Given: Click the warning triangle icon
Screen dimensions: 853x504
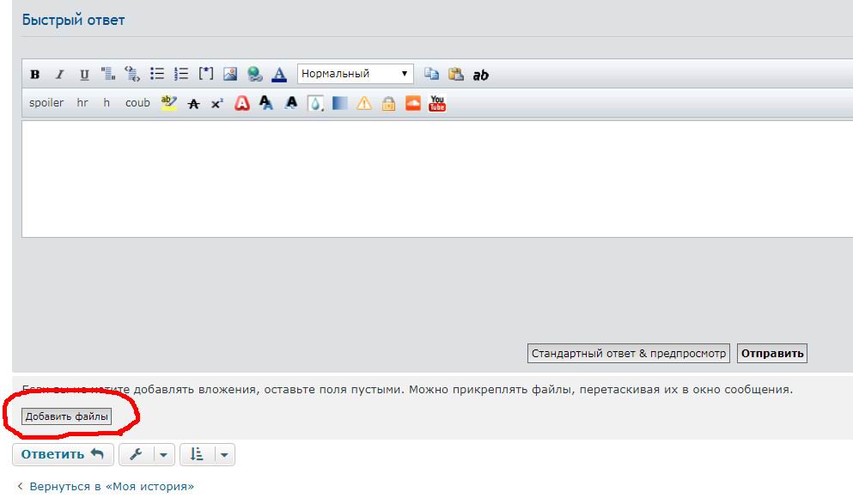Looking at the screenshot, I should [x=364, y=103].
